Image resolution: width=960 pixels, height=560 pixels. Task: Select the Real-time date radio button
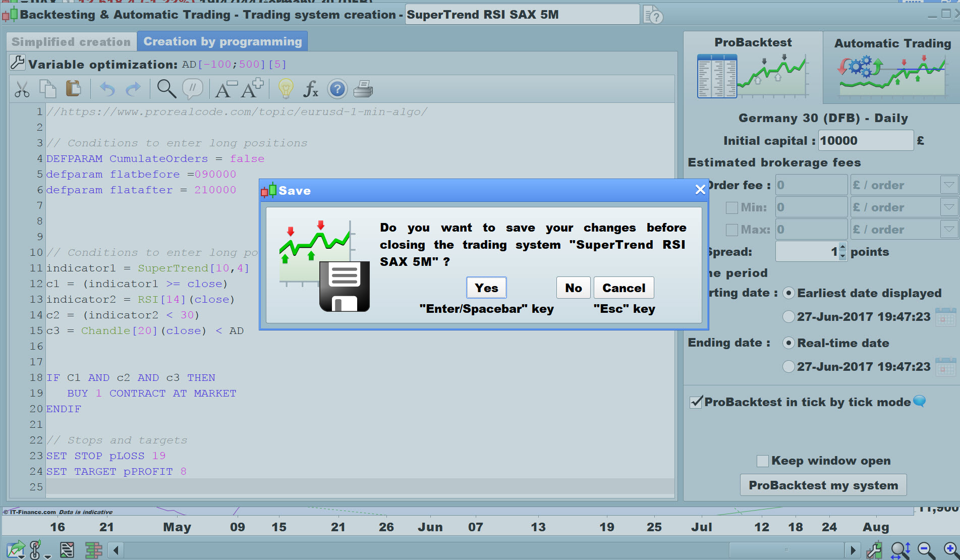(788, 343)
